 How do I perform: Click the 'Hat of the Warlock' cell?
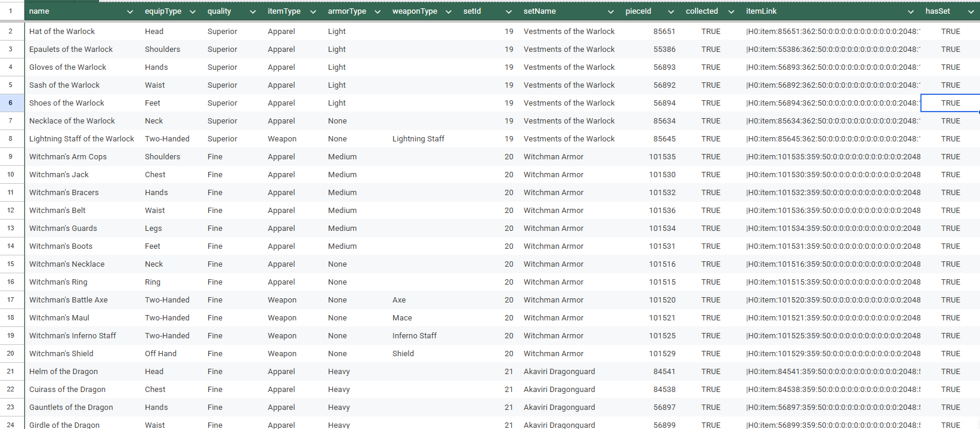[x=62, y=31]
